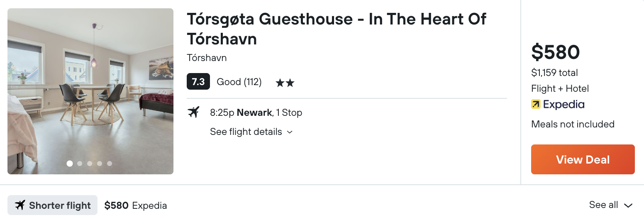Open the Tórsgøta Guesthouse title link
Screen dimensions: 644x220
pos(337,29)
